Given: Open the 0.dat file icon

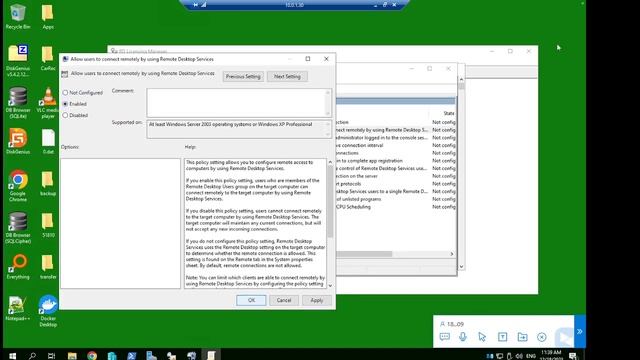Looking at the screenshot, I should click(48, 141).
